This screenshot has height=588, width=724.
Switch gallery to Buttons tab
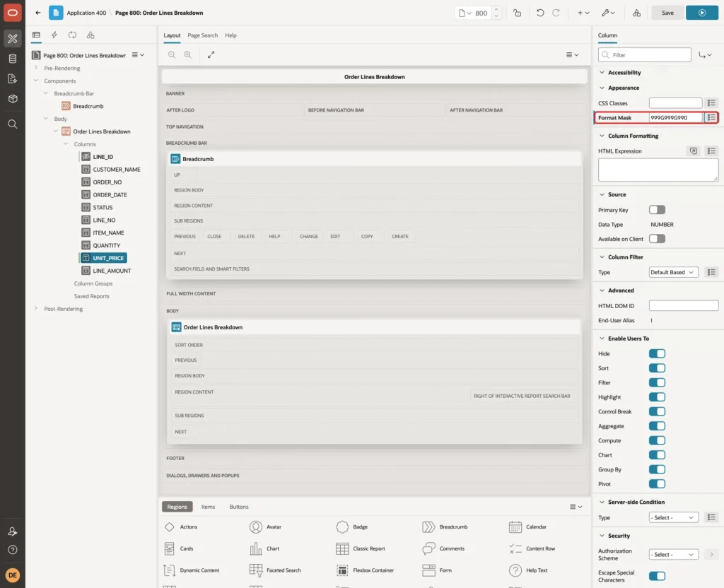point(239,507)
